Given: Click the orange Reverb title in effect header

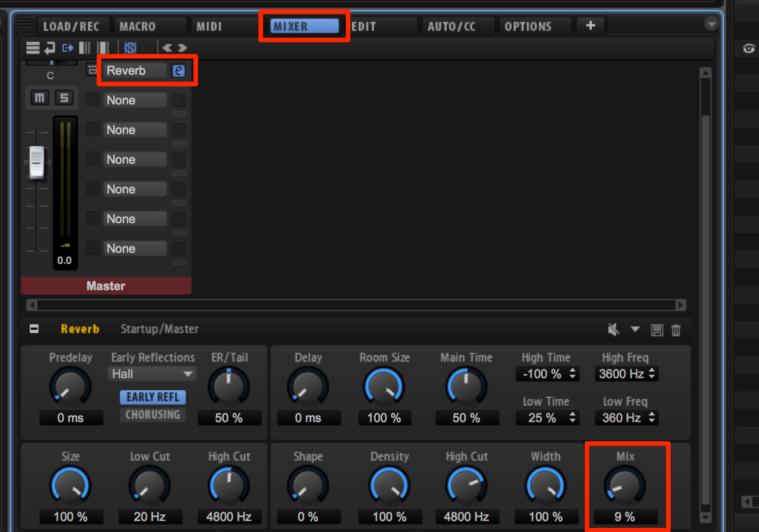Looking at the screenshot, I should (x=80, y=329).
